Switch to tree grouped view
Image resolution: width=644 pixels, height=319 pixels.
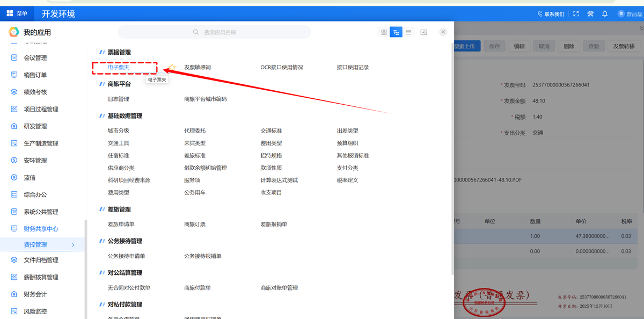(x=396, y=32)
